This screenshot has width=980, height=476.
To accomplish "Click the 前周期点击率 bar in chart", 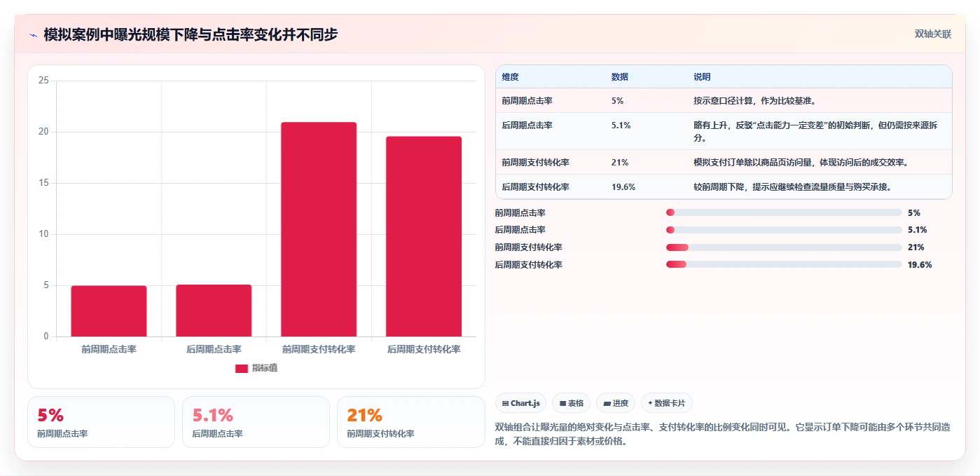I will tap(109, 311).
